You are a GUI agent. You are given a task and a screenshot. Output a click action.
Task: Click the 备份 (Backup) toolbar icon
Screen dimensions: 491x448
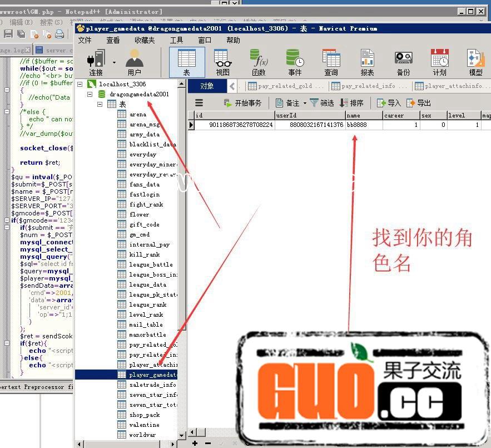point(403,62)
